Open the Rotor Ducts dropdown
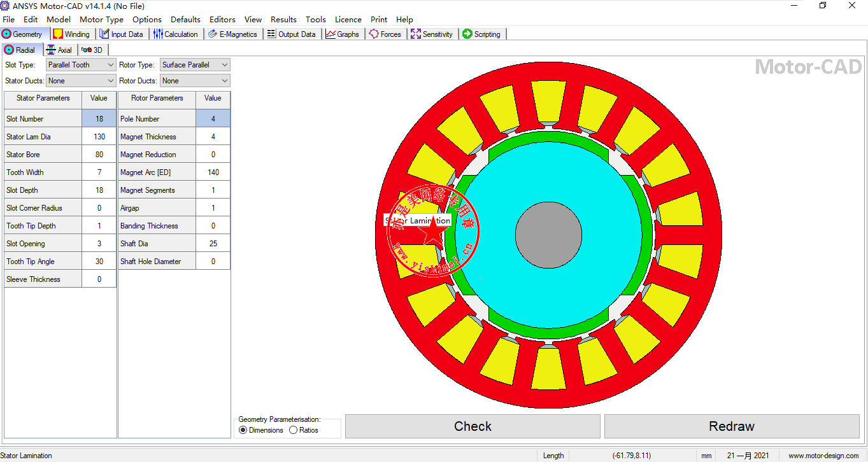Image resolution: width=868 pixels, height=462 pixels. (x=195, y=81)
